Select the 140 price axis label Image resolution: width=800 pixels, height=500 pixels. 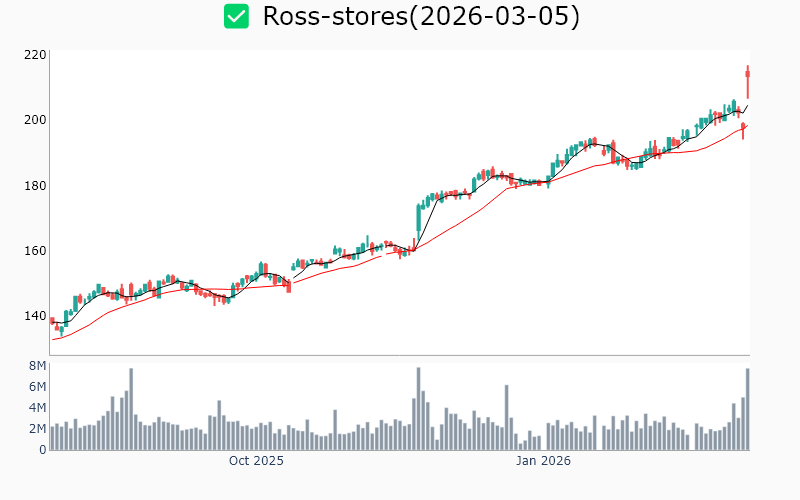35,317
